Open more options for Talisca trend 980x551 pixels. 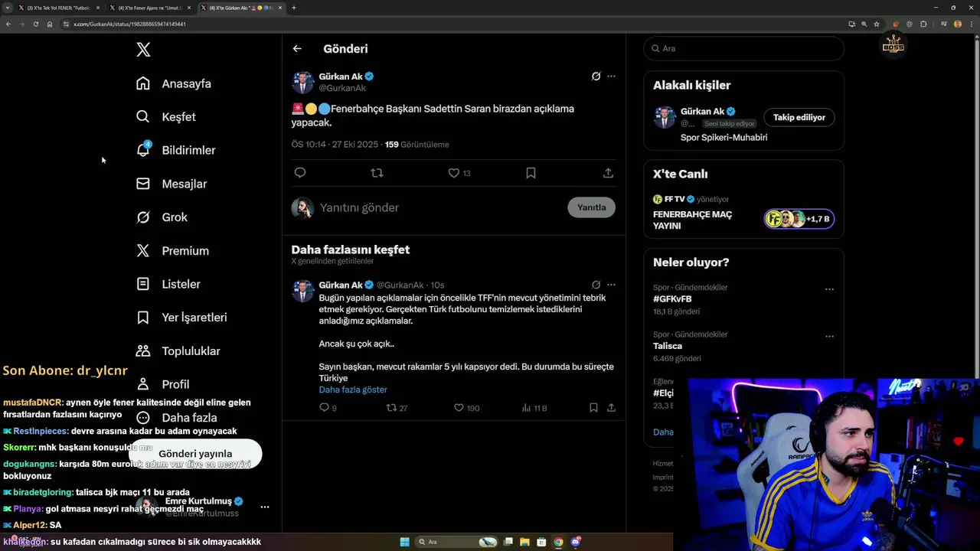(x=829, y=336)
